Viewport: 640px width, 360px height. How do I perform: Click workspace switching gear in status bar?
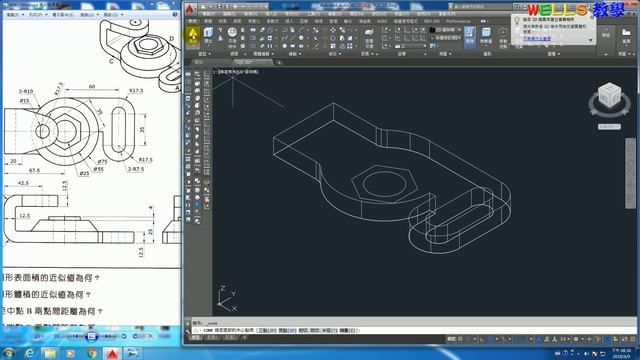point(576,339)
